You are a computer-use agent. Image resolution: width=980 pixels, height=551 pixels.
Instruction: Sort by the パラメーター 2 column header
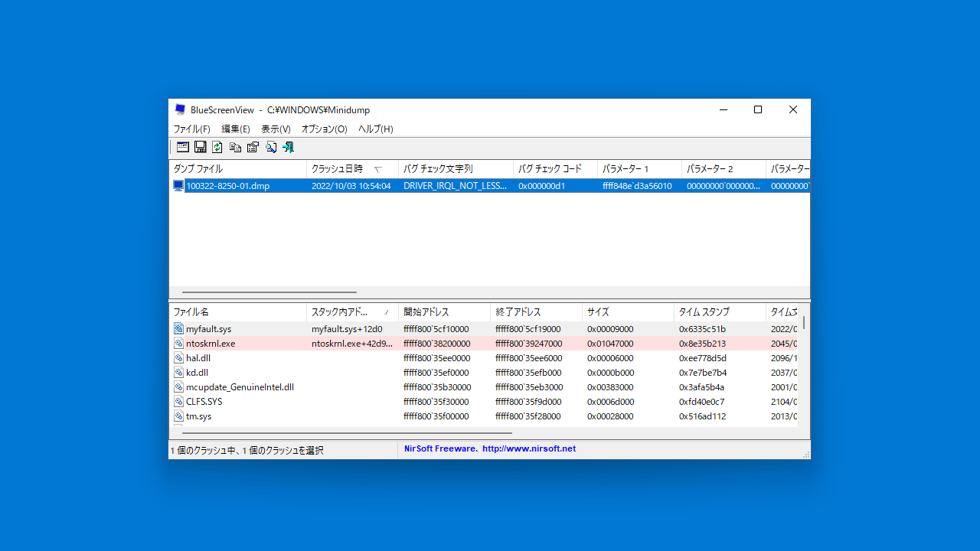click(x=724, y=168)
